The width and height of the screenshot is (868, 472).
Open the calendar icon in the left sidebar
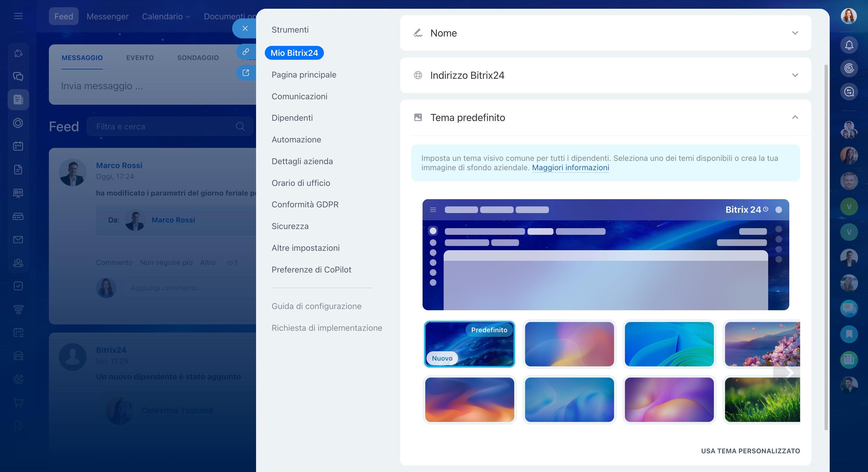click(18, 146)
